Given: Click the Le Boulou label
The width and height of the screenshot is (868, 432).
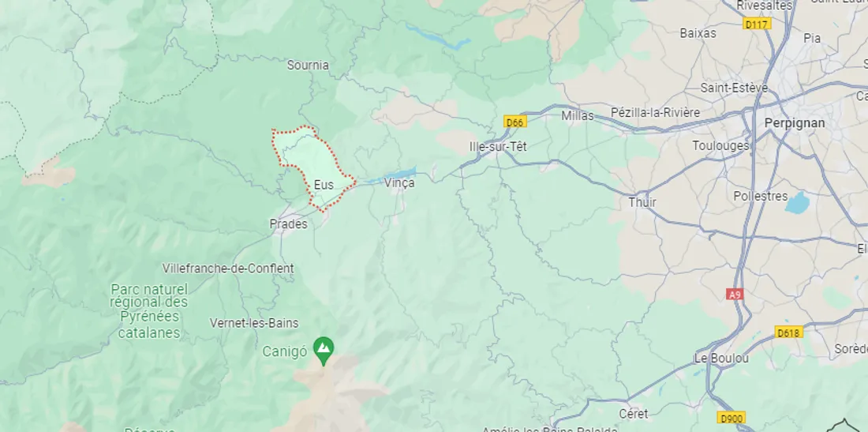Looking at the screenshot, I should click(721, 359).
